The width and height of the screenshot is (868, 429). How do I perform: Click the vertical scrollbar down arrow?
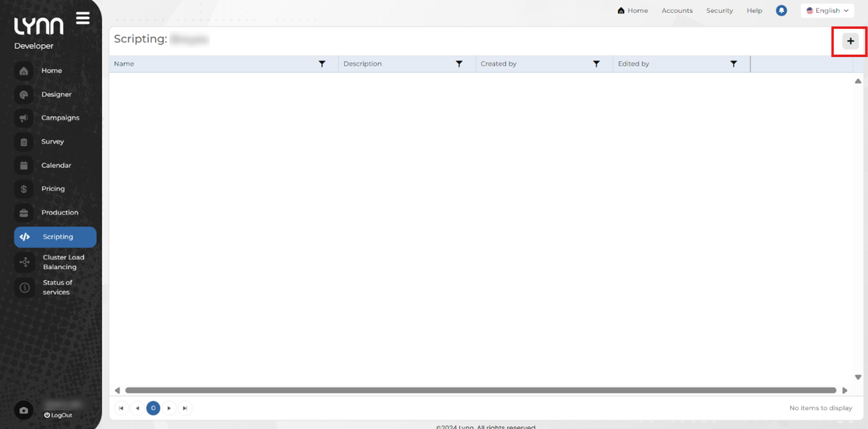click(858, 377)
